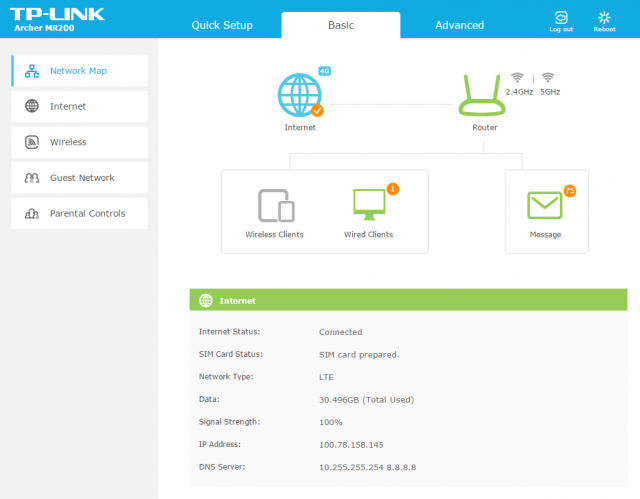Viewport: 640px width, 499px height.
Task: Select the Basic tab
Action: click(341, 25)
